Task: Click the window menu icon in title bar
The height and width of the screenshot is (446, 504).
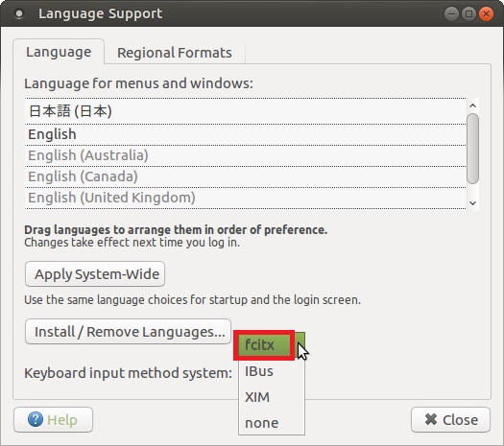Action: [x=19, y=13]
